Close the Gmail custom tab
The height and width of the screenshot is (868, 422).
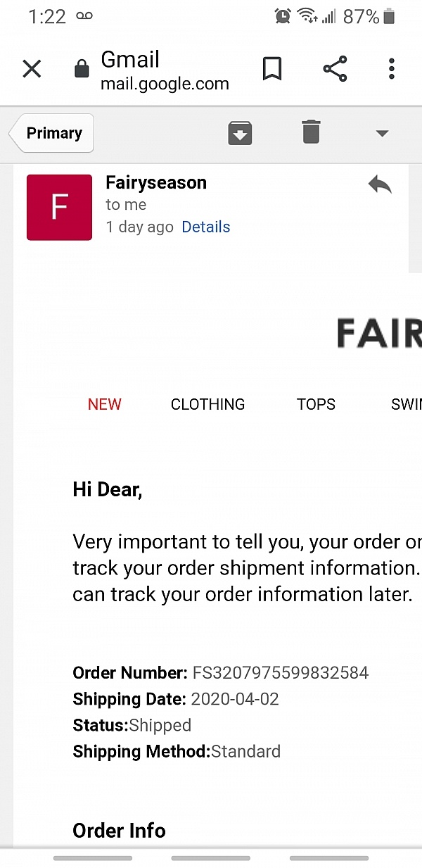click(x=32, y=69)
